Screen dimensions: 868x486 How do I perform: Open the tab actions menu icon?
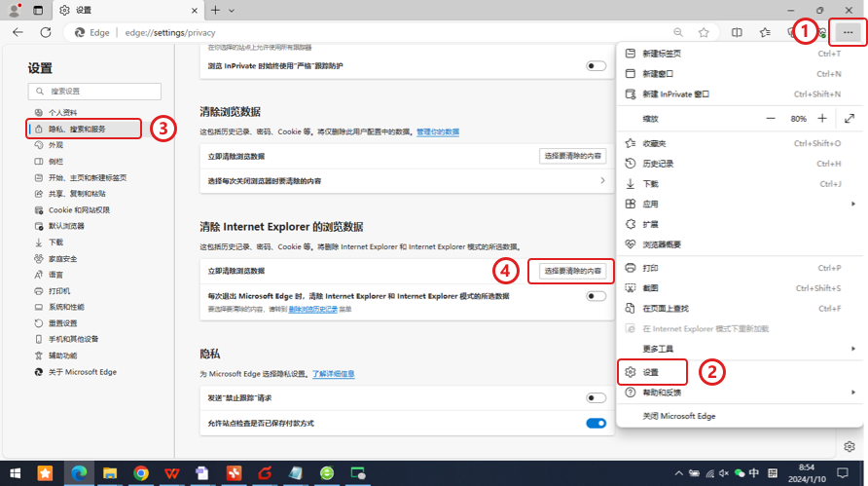click(38, 10)
